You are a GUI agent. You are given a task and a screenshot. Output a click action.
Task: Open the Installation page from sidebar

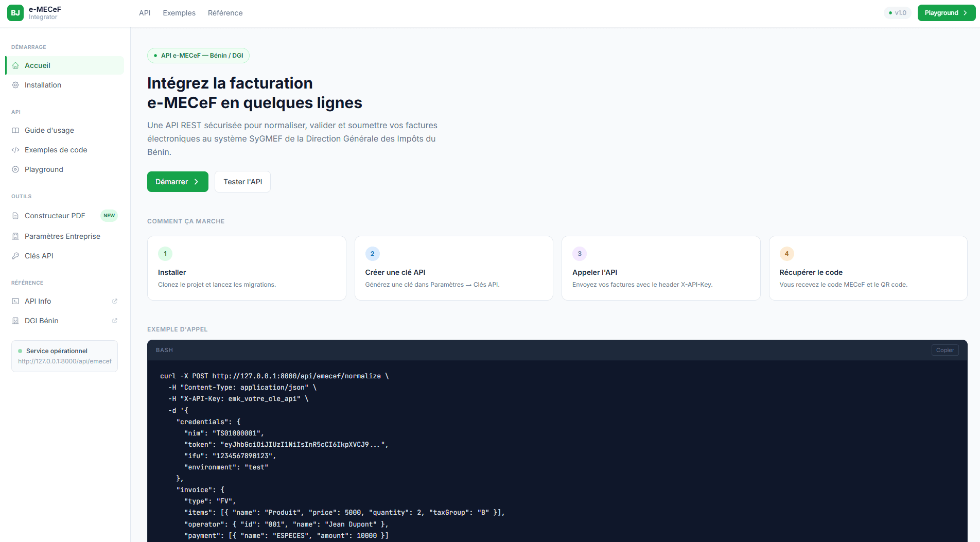[x=64, y=85]
